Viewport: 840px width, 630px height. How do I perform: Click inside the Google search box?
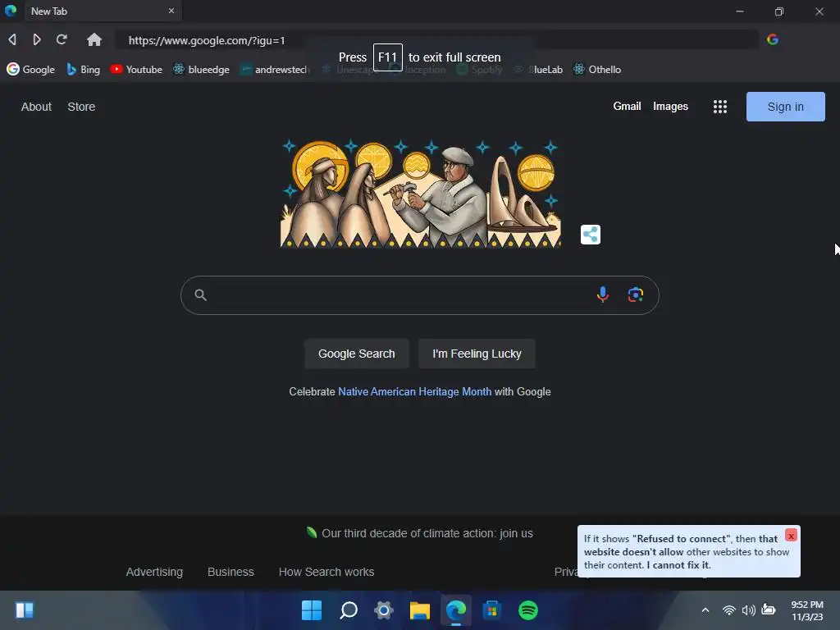tap(420, 295)
